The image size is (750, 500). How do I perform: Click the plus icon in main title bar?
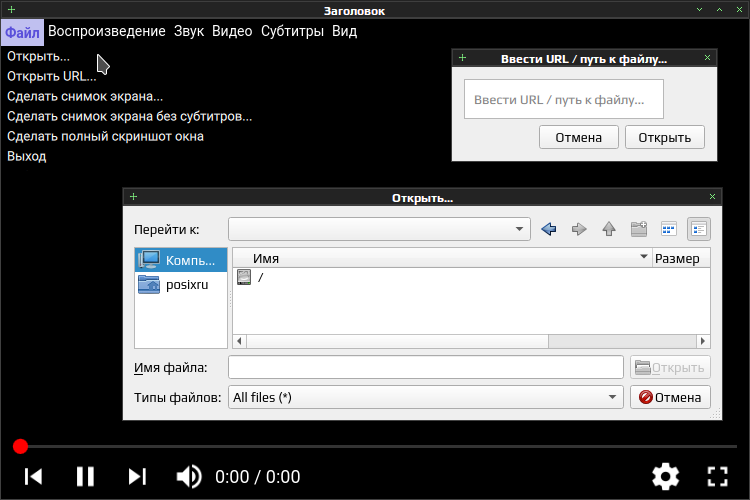(x=12, y=10)
